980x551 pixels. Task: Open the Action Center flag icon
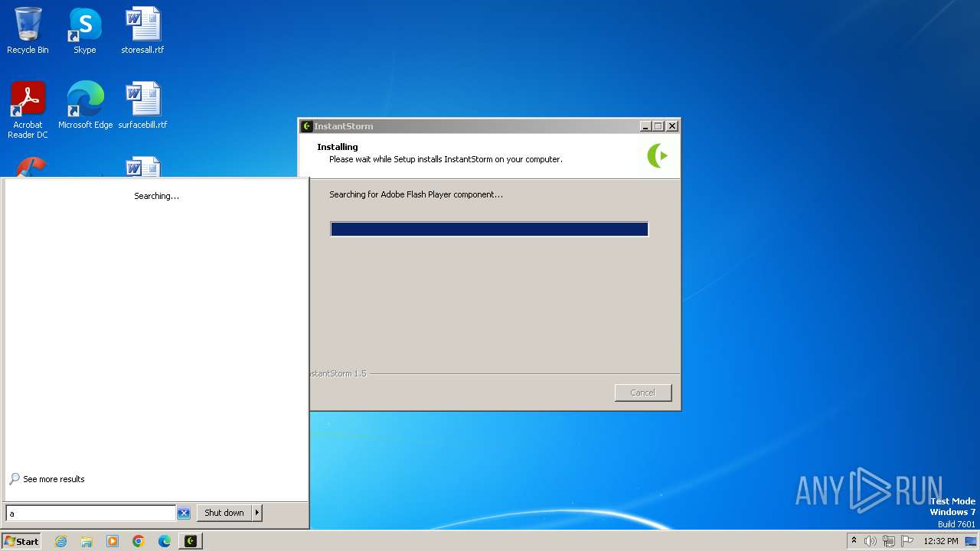click(x=907, y=541)
